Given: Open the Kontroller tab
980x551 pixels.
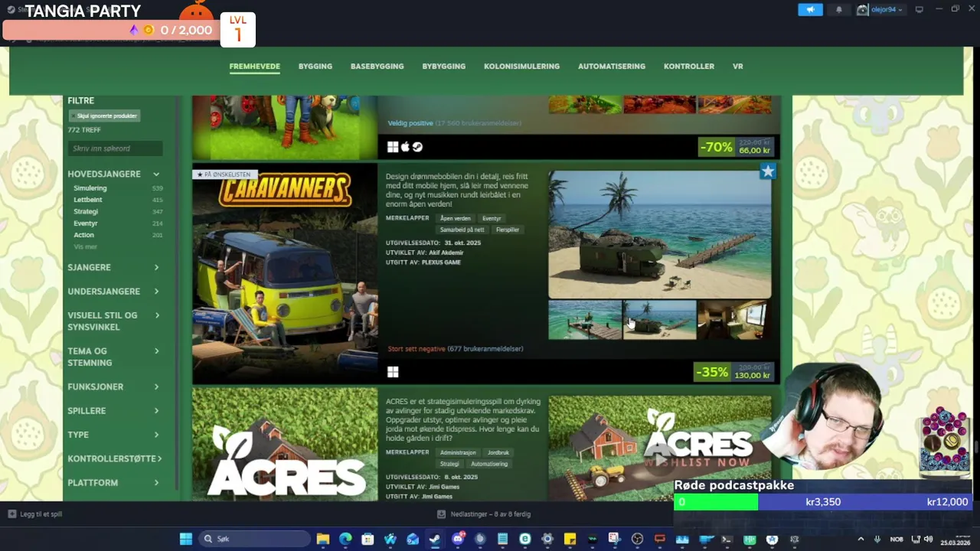Looking at the screenshot, I should (x=689, y=67).
